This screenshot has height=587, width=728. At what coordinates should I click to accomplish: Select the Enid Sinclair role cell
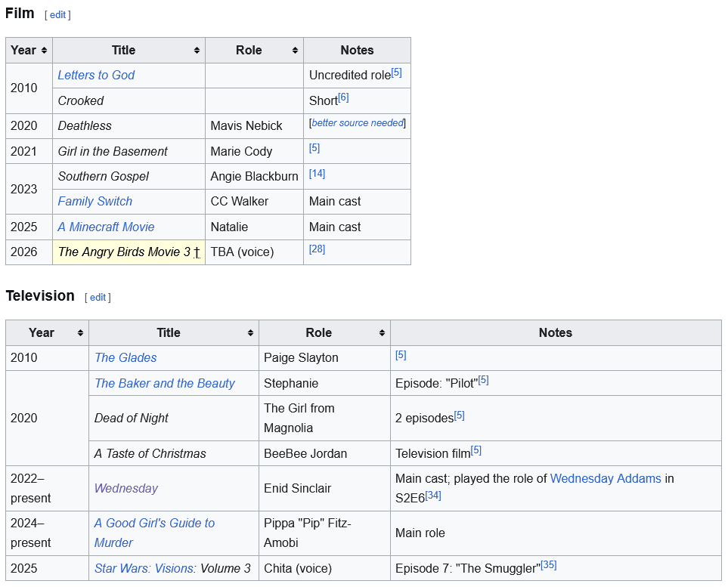tap(324, 488)
